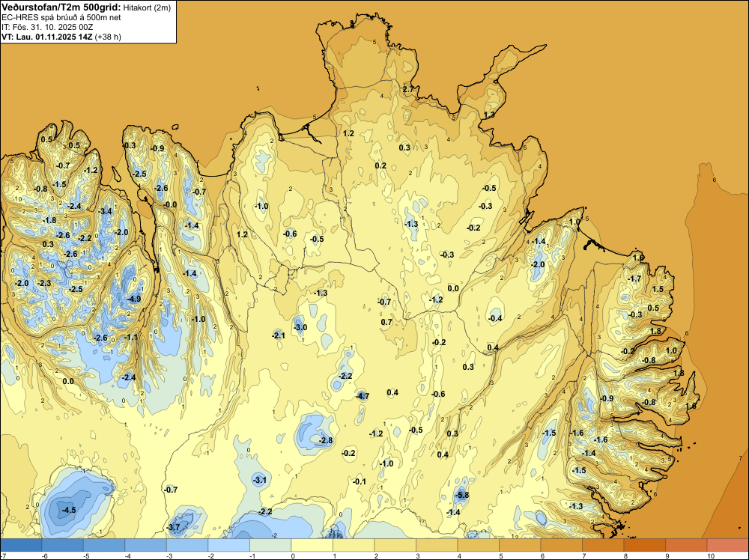Select the legend swatch between 2 and 3
The image size is (749, 560).
point(395,545)
